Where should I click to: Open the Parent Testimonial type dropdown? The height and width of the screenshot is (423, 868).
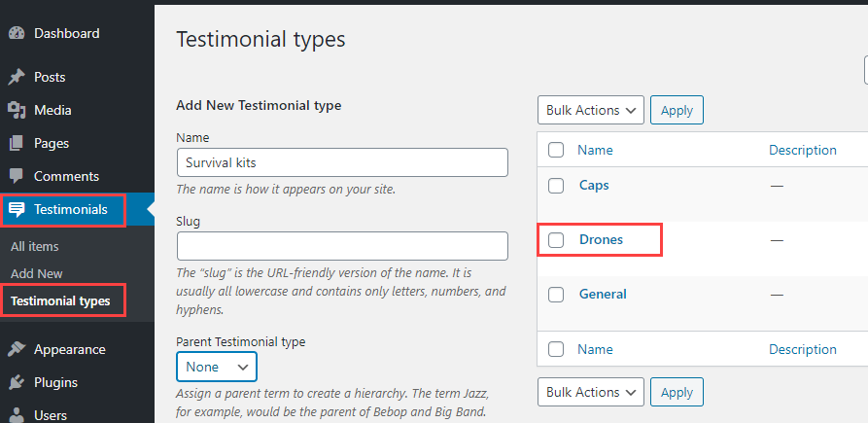coord(217,367)
